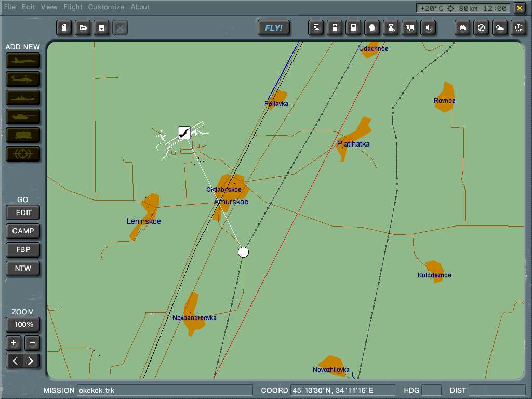Toggle the restricted zones icon

point(481,28)
